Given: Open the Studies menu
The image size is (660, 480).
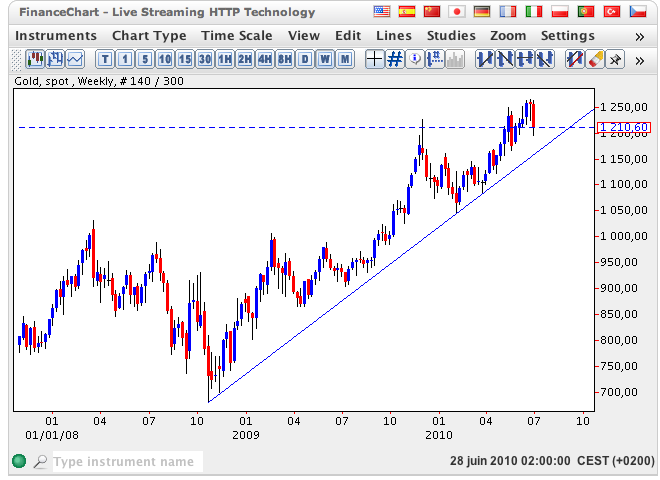Looking at the screenshot, I should [451, 35].
